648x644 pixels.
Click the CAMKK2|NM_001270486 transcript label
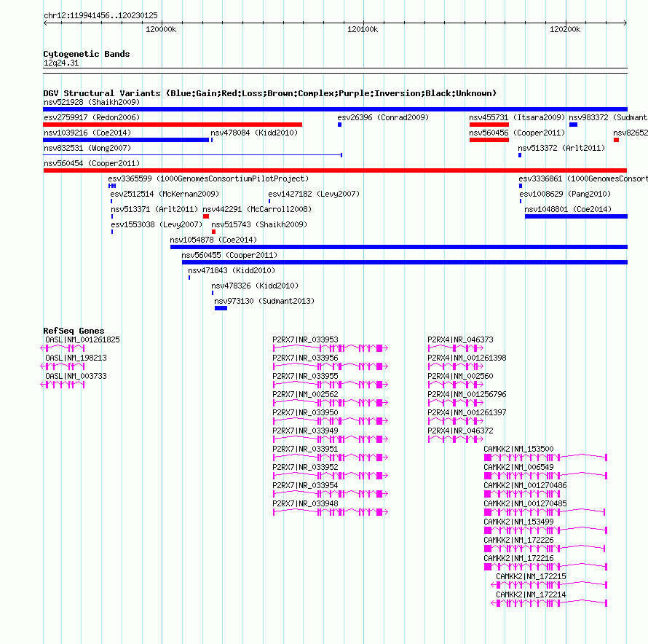pos(525,485)
